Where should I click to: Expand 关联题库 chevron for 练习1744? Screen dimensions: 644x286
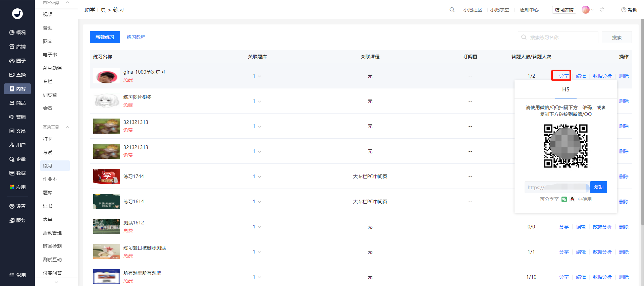point(259,177)
